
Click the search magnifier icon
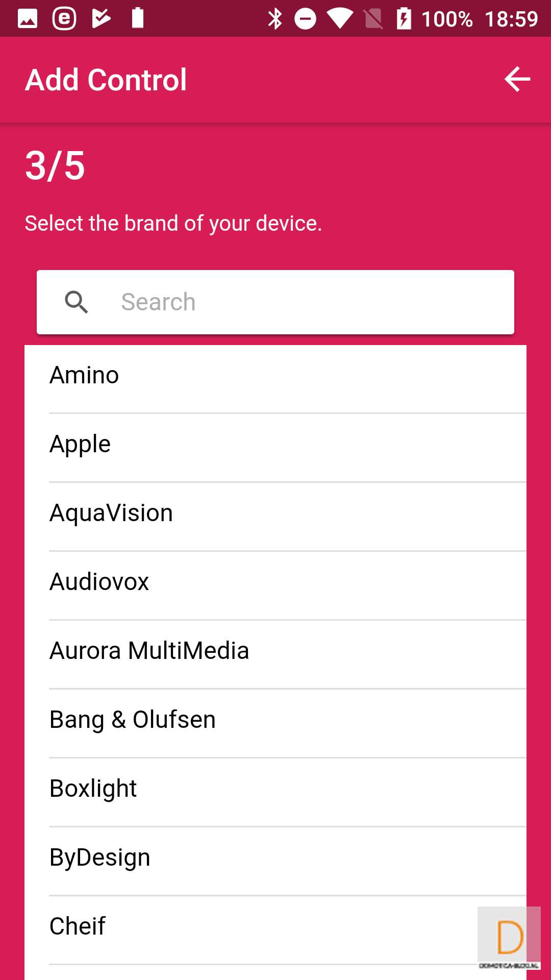coord(77,302)
